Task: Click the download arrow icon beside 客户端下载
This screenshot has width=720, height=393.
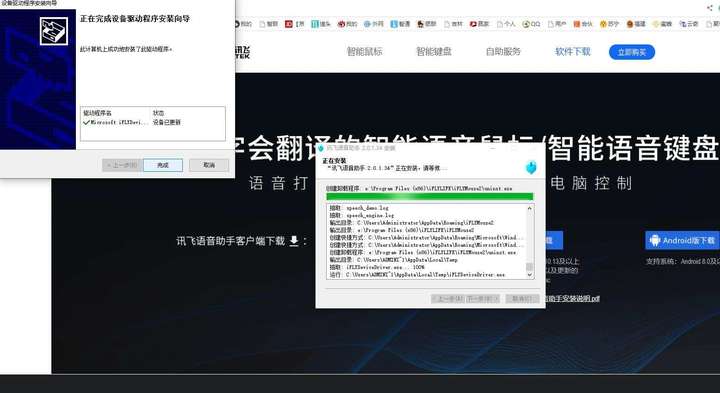Action: (x=294, y=241)
